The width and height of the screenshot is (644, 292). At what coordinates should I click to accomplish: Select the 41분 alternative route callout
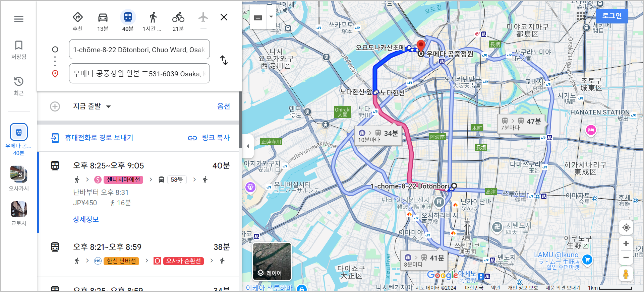pyautogui.click(x=424, y=261)
